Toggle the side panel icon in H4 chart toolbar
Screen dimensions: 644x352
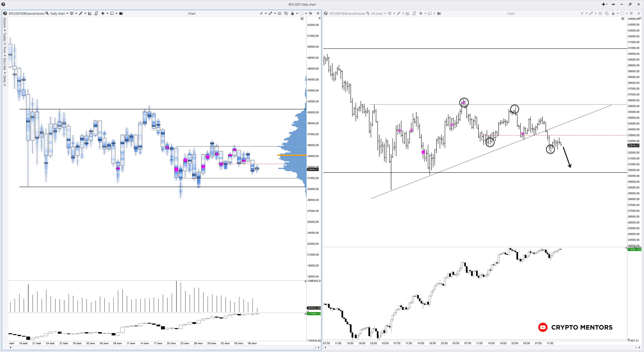[x=439, y=14]
